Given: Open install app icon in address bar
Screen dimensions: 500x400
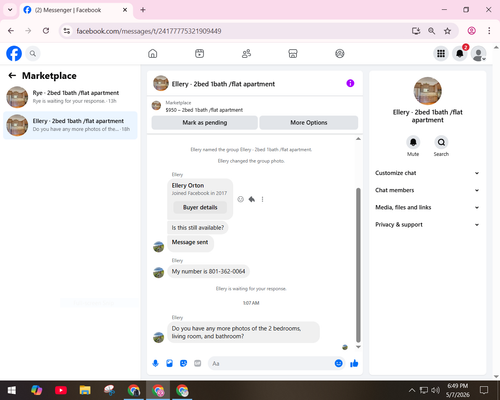Looking at the screenshot, I should point(416,31).
